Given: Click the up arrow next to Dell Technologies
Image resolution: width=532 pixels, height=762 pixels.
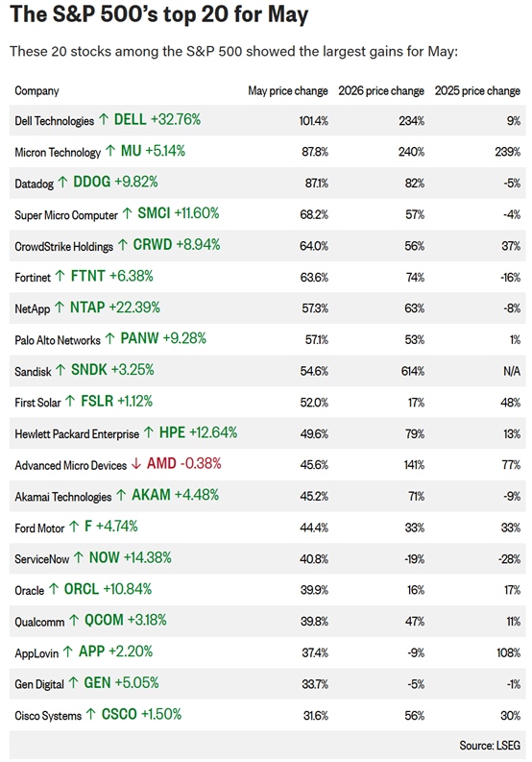Looking at the screenshot, I should (104, 119).
